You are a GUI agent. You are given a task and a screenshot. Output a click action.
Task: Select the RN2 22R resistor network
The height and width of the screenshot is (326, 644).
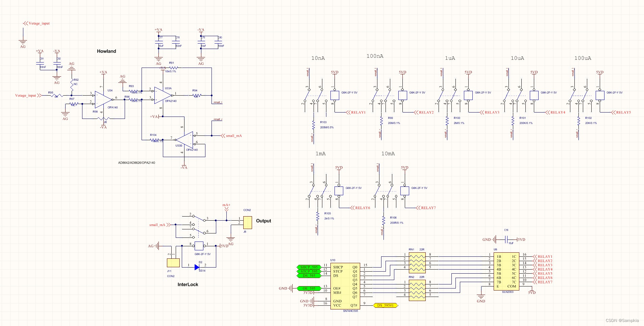coord(417,290)
